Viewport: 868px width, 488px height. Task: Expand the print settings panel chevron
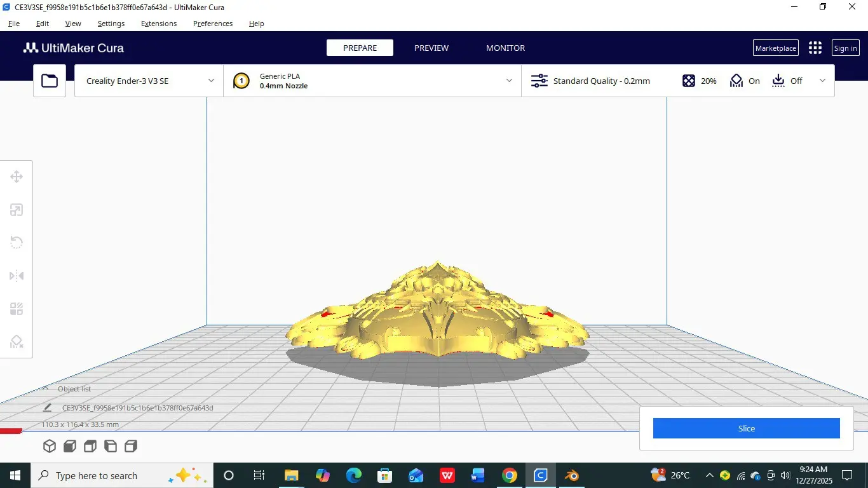823,81
